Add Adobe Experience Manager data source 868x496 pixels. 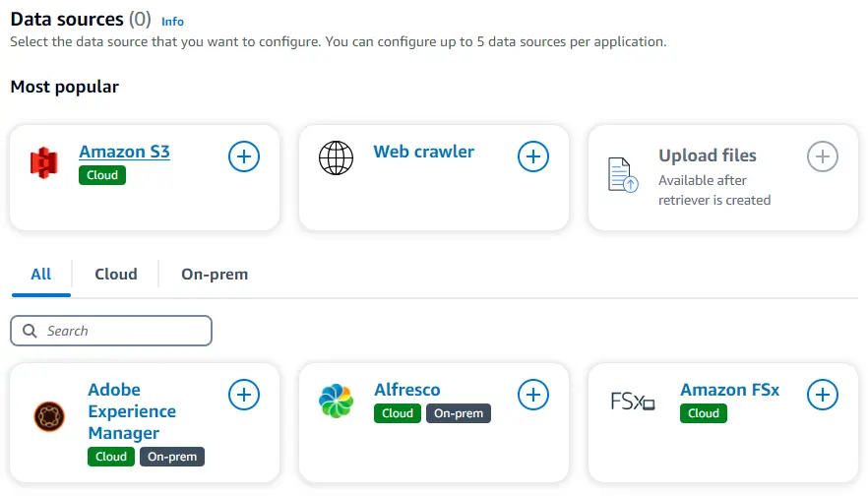click(244, 395)
